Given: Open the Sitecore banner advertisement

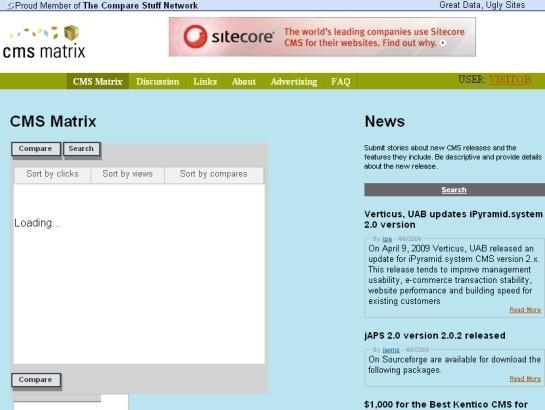Looking at the screenshot, I should coord(322,37).
